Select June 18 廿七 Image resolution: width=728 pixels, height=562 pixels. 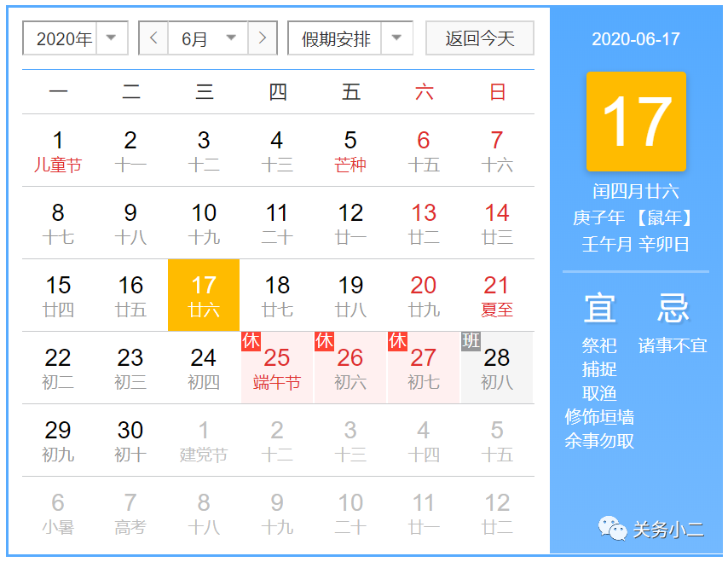pos(277,295)
